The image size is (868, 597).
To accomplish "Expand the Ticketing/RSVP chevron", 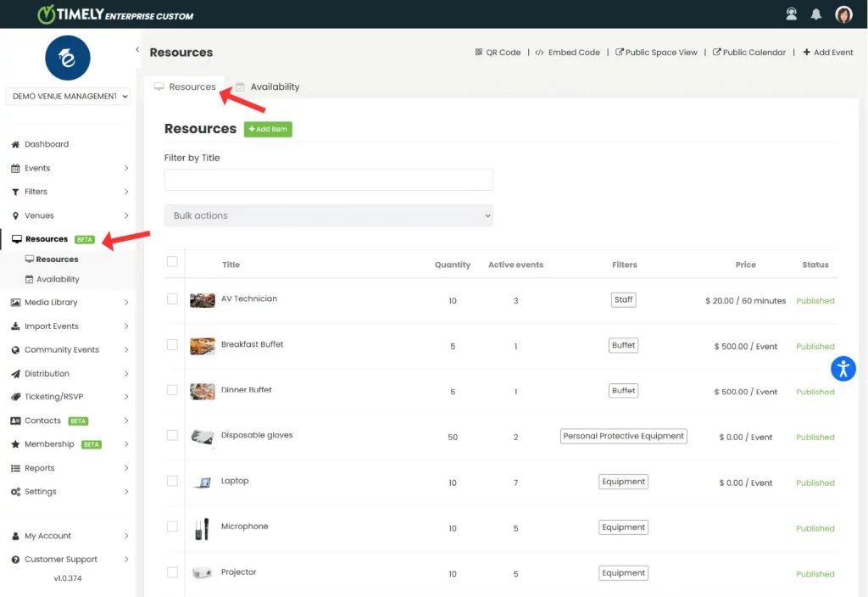I will click(126, 397).
